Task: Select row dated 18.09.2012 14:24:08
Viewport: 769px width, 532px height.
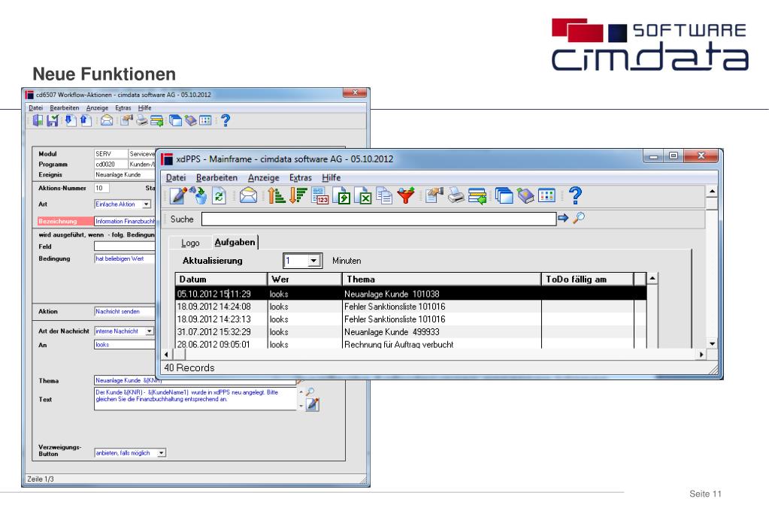Action: pyautogui.click(x=411, y=307)
